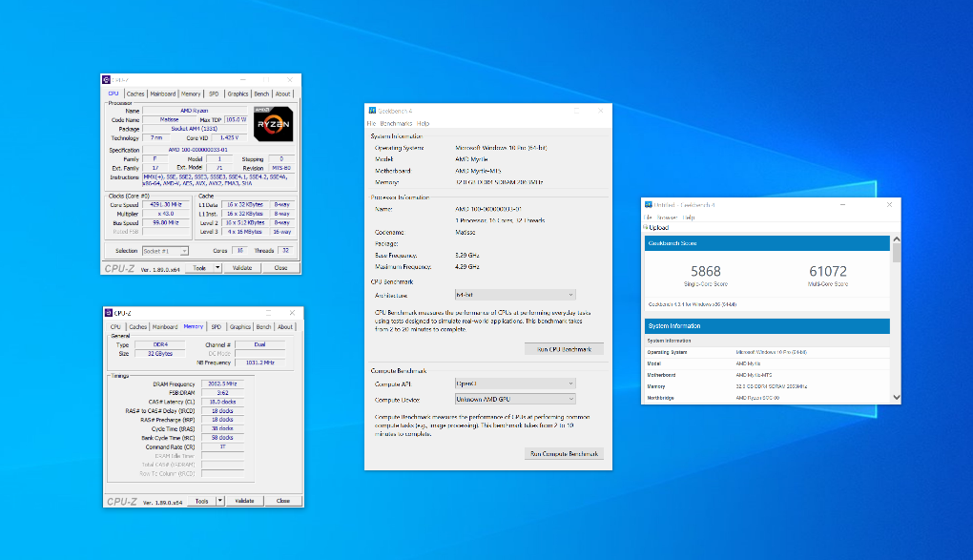
Task: Open File menu in Geekbench results window
Action: (x=648, y=218)
